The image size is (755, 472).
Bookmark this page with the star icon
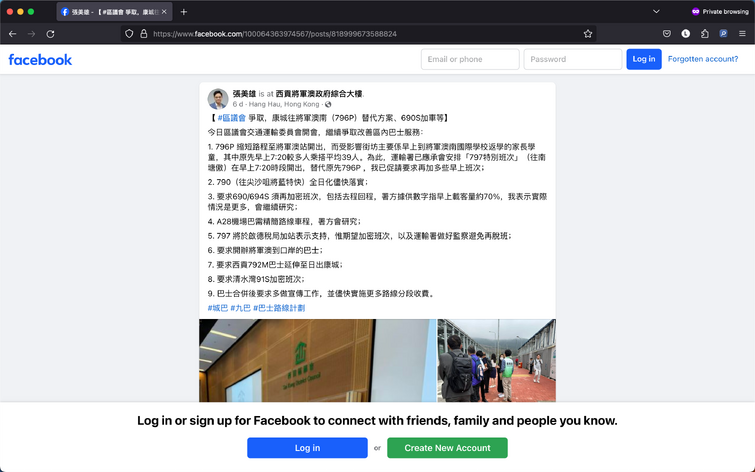point(587,34)
